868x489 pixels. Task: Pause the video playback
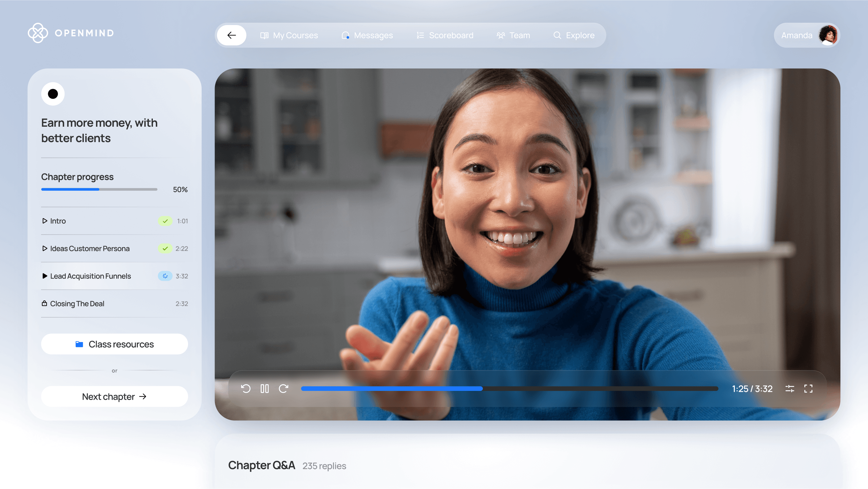pos(265,389)
